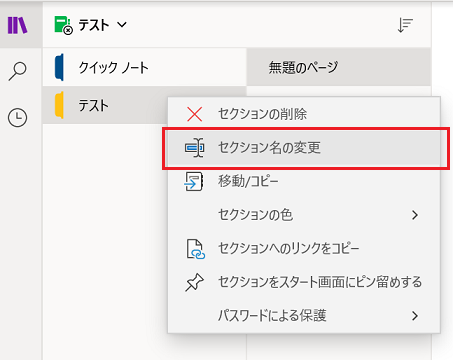Click the テスト notebook title
453x360 pixels.
point(94,25)
